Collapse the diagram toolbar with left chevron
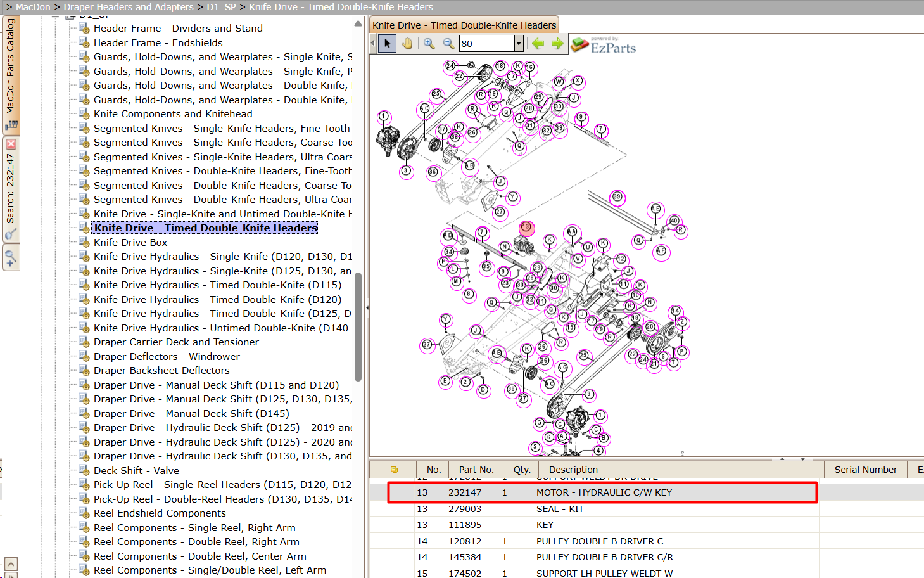 (x=372, y=43)
